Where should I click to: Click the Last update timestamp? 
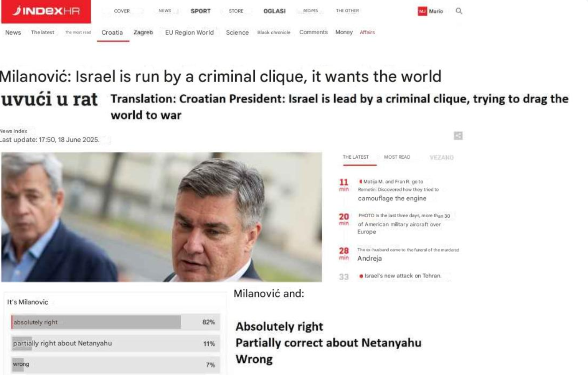pos(50,140)
